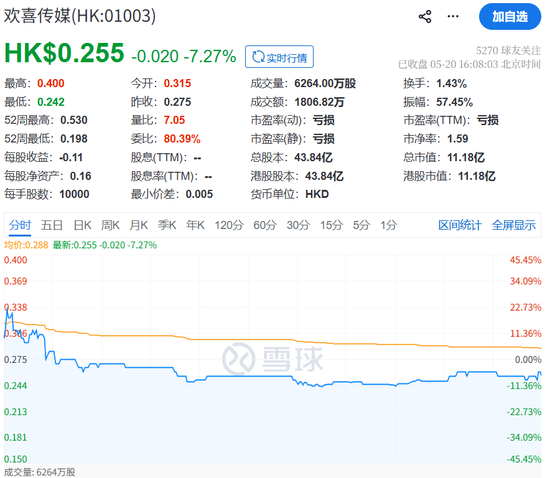Open 区间统计 link

click(460, 225)
